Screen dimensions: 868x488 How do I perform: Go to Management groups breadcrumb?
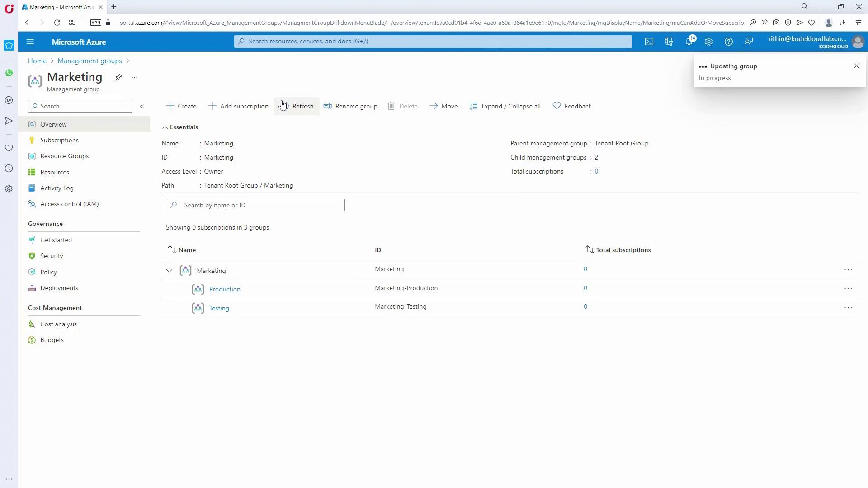pyautogui.click(x=90, y=61)
